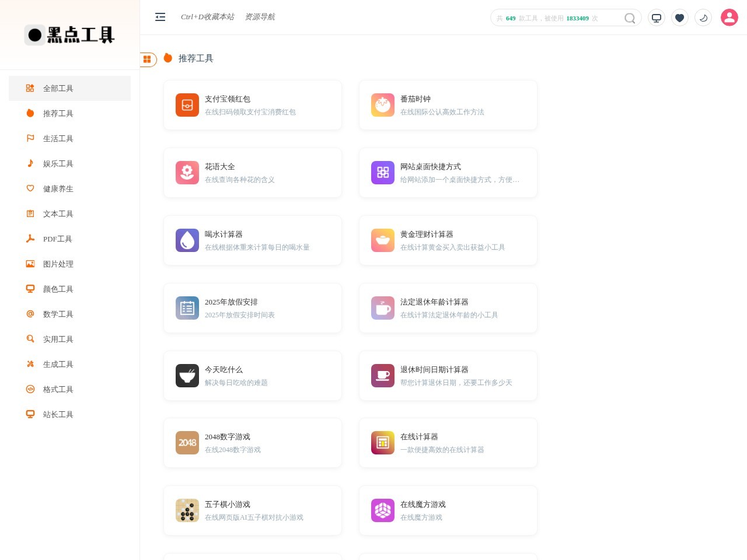Click the 黄金理财计算器 gold icon

[x=383, y=240]
